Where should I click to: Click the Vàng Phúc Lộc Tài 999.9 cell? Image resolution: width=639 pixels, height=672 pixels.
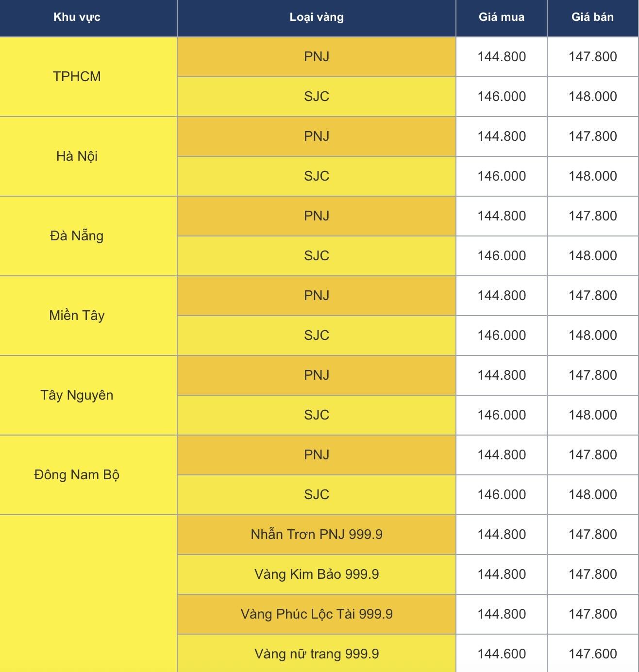coord(317,614)
